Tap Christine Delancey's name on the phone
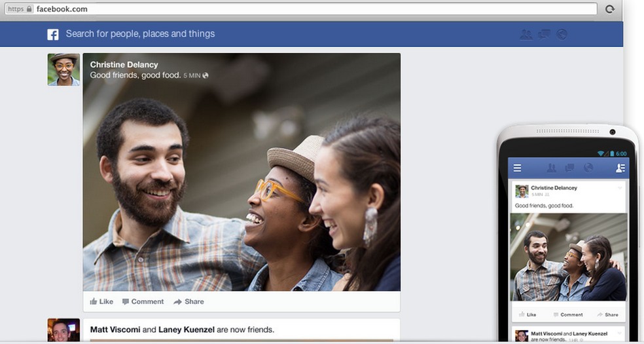 tap(554, 188)
